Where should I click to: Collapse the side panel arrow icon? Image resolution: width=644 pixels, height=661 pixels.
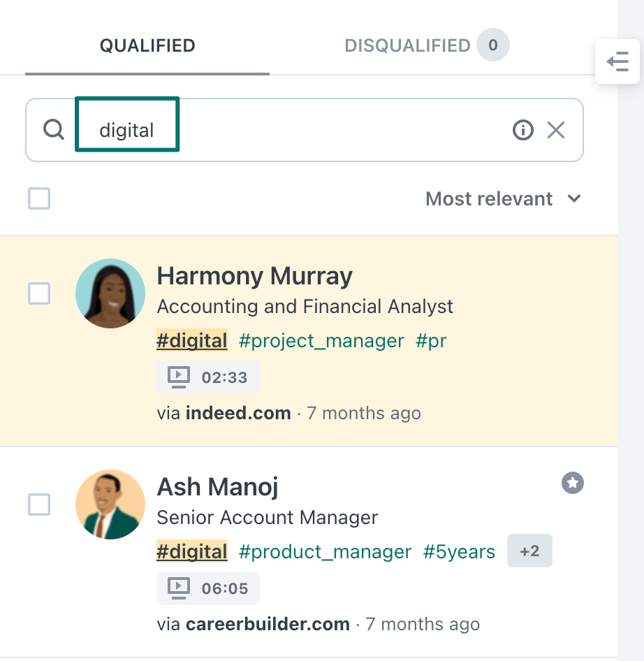pyautogui.click(x=617, y=61)
